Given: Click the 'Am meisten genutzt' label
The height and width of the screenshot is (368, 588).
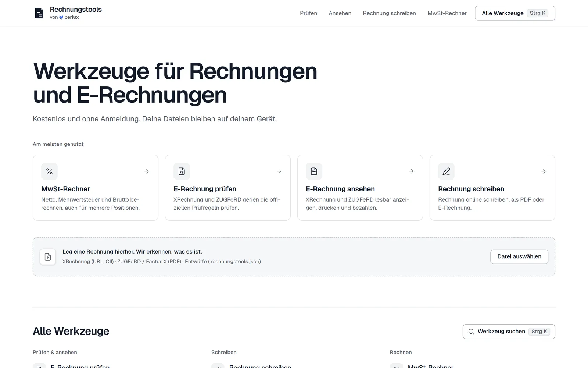Looking at the screenshot, I should [x=58, y=144].
